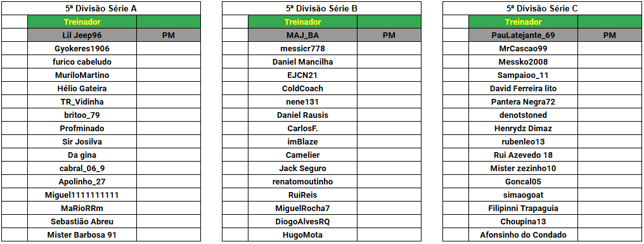Click the renatomoutinho cell
Image resolution: width=644 pixels, height=244 pixels.
tap(303, 181)
